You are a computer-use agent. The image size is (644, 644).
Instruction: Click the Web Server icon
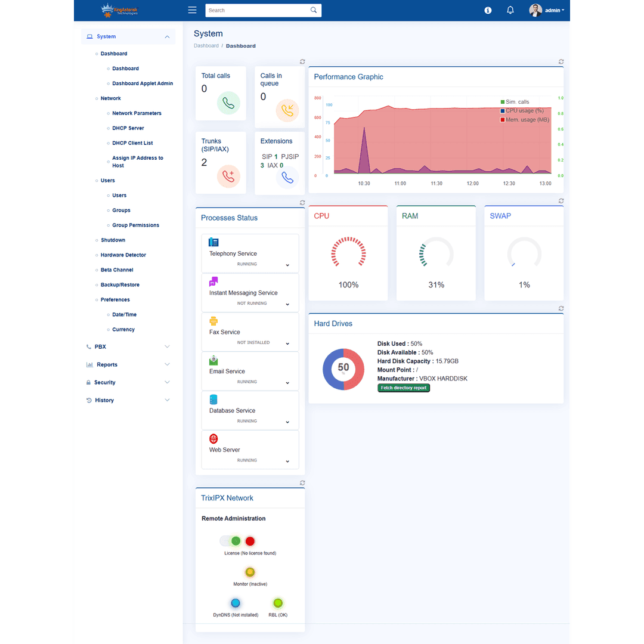coord(214,438)
